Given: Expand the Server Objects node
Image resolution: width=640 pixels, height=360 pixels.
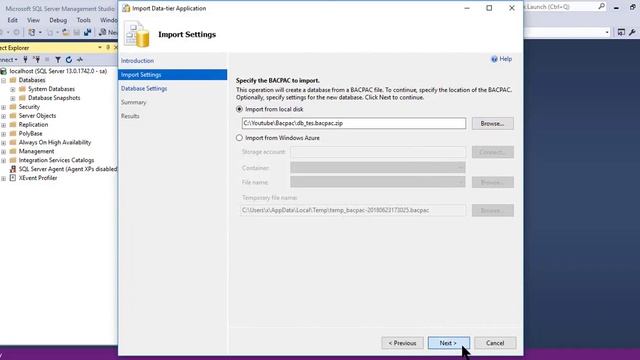Looking at the screenshot, I should tap(4, 116).
